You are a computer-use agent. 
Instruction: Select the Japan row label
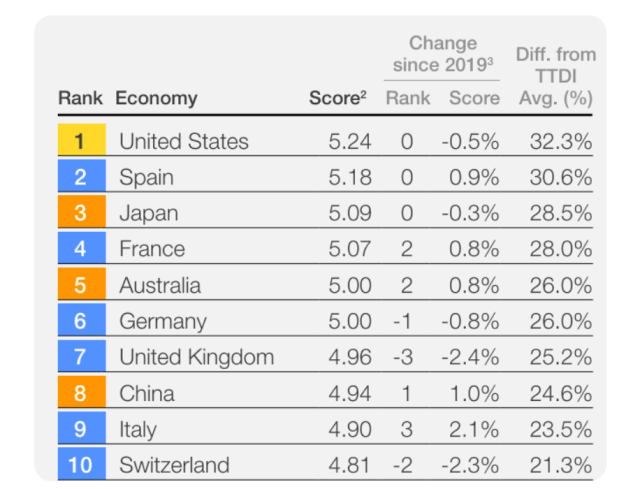coord(149,213)
